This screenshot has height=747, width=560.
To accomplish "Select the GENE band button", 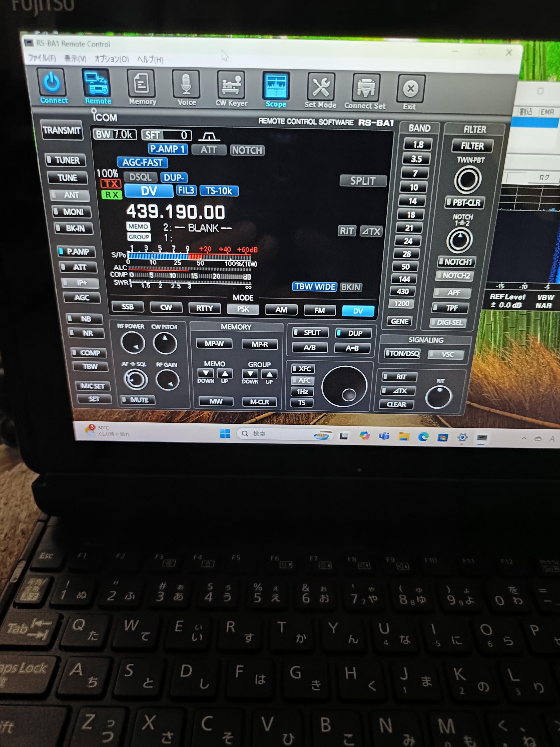I will tap(400, 321).
